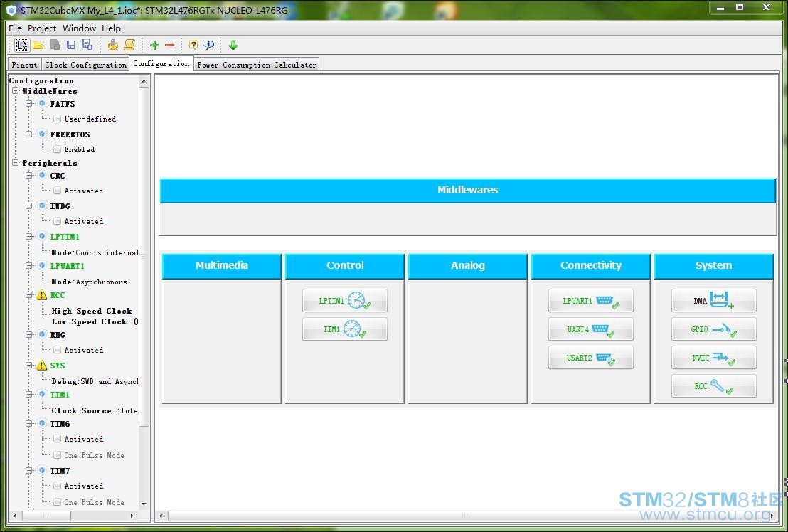Collapse the FATFS tree node
788x532 pixels.
click(x=29, y=104)
